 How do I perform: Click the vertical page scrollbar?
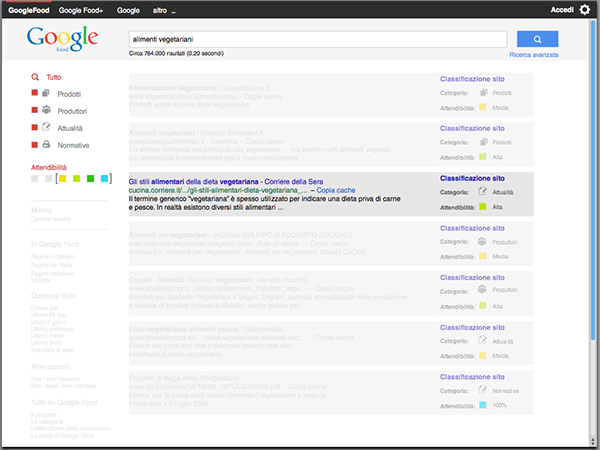593,180
